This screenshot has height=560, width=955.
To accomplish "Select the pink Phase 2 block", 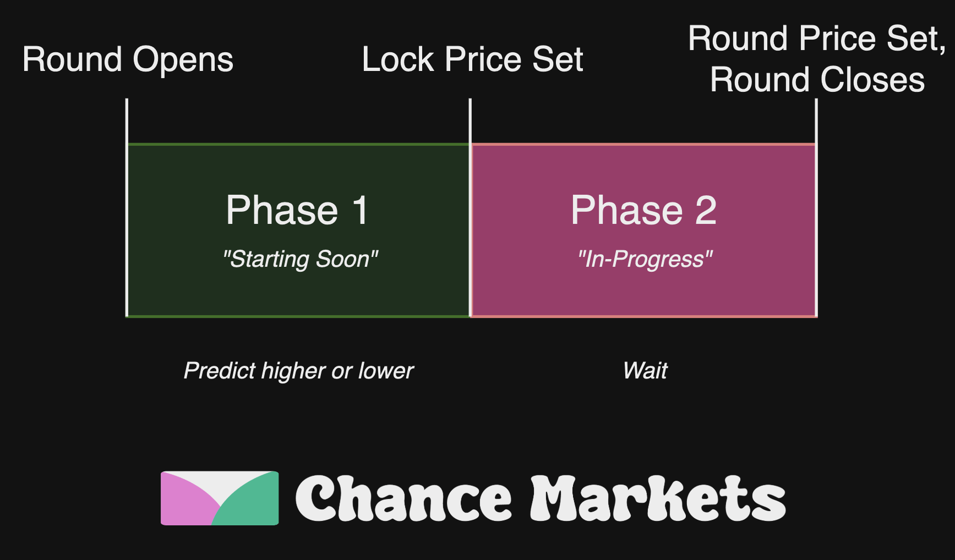I will pos(643,230).
